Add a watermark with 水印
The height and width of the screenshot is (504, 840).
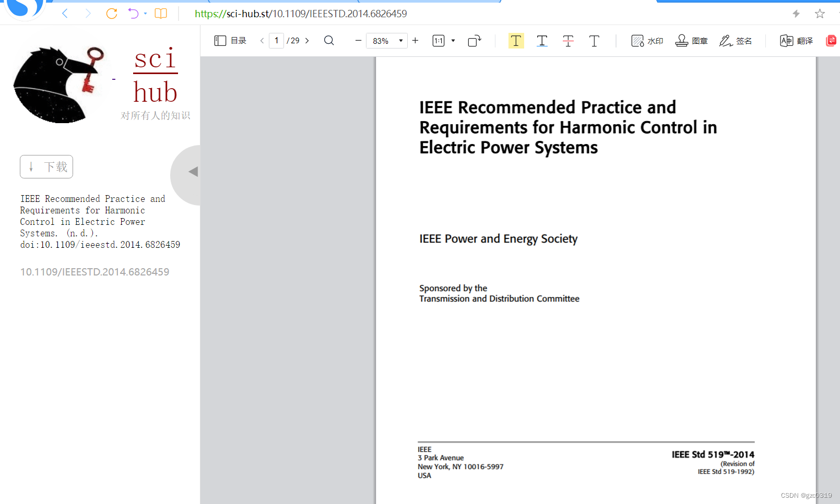[x=647, y=41]
